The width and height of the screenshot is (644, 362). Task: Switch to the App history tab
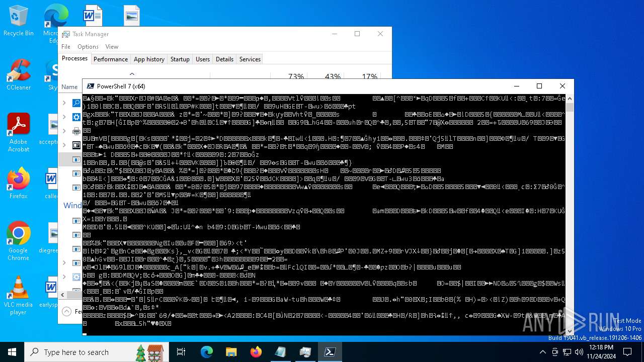click(149, 59)
